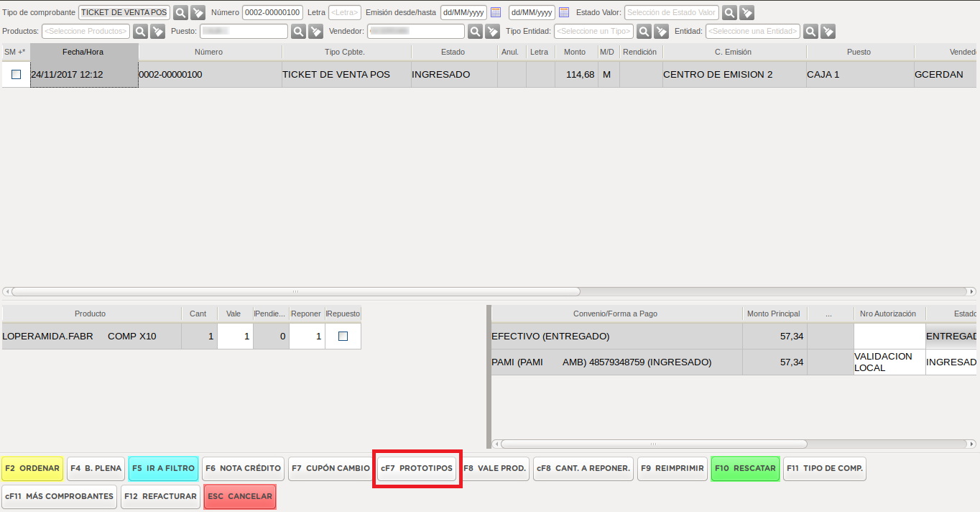Click the search icon beside Tipo Entidad
The height and width of the screenshot is (512, 980).
[644, 32]
